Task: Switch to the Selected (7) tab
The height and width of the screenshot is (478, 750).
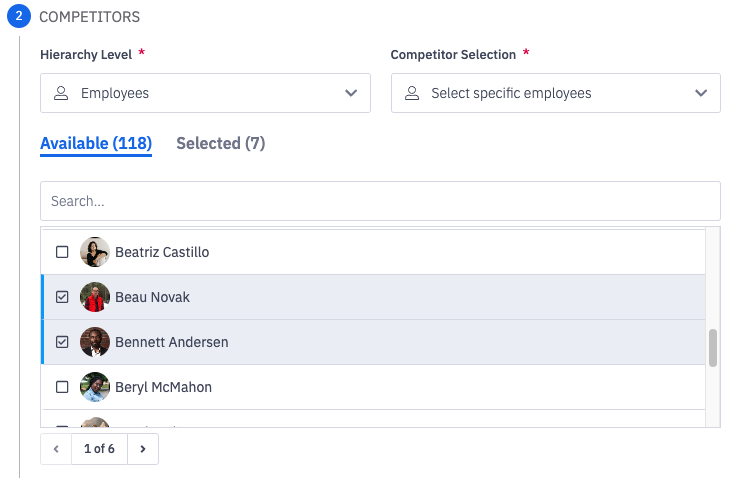Action: coord(220,144)
